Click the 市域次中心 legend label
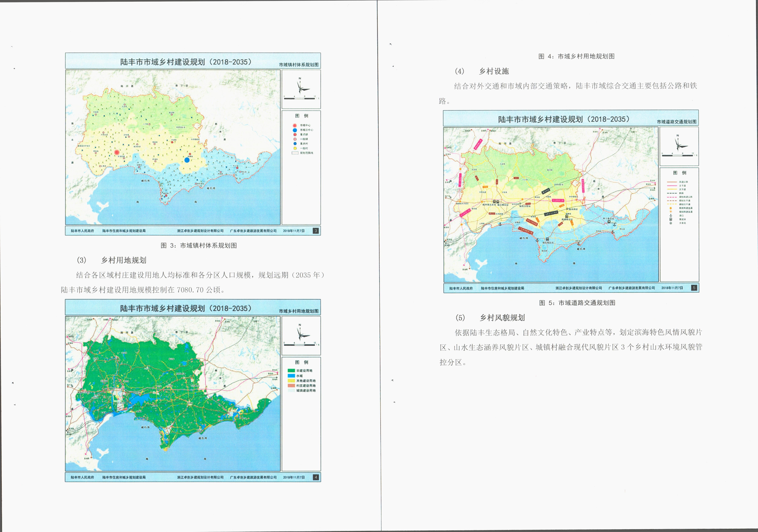This screenshot has width=758, height=532. (x=307, y=130)
